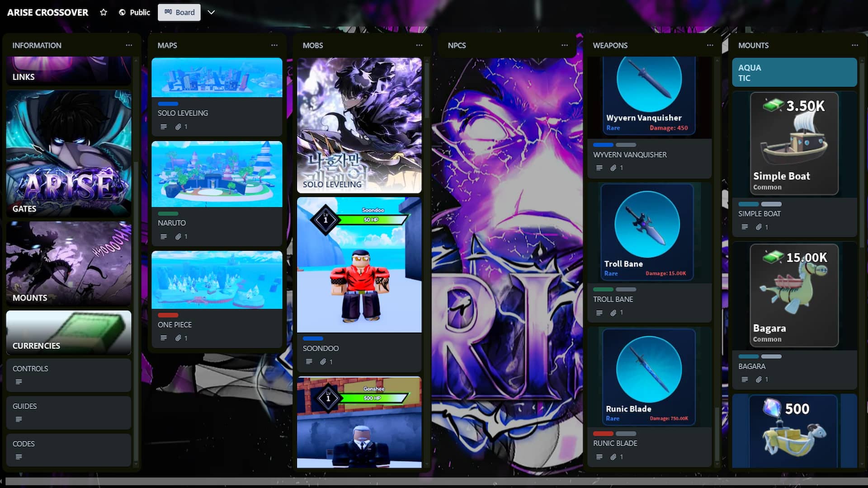This screenshot has width=868, height=488.
Task: Expand the board views dropdown chevron
Action: click(x=211, y=12)
